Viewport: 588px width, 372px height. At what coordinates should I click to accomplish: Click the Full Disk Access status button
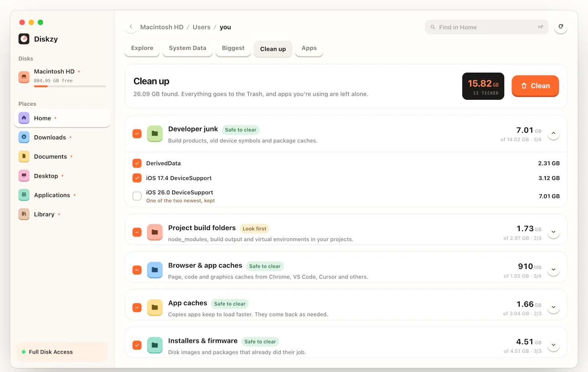pos(62,352)
